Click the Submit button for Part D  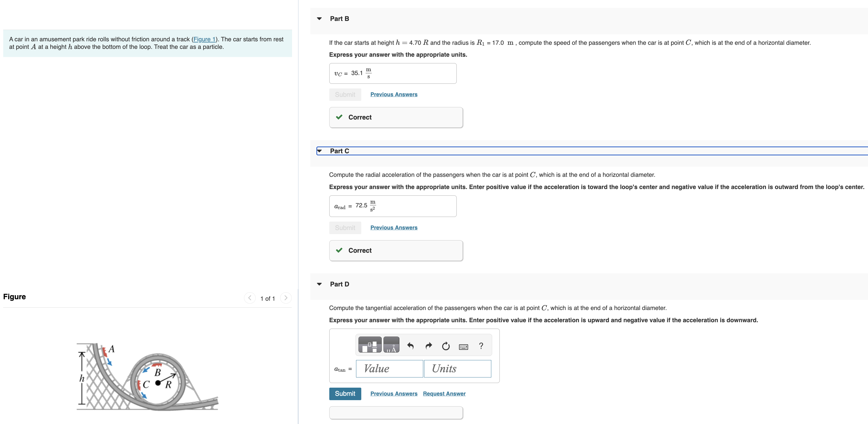click(345, 393)
